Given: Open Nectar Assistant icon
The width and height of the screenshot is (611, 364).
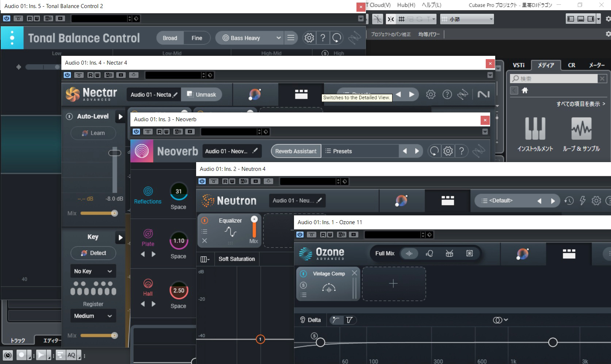Looking at the screenshot, I should coord(255,95).
